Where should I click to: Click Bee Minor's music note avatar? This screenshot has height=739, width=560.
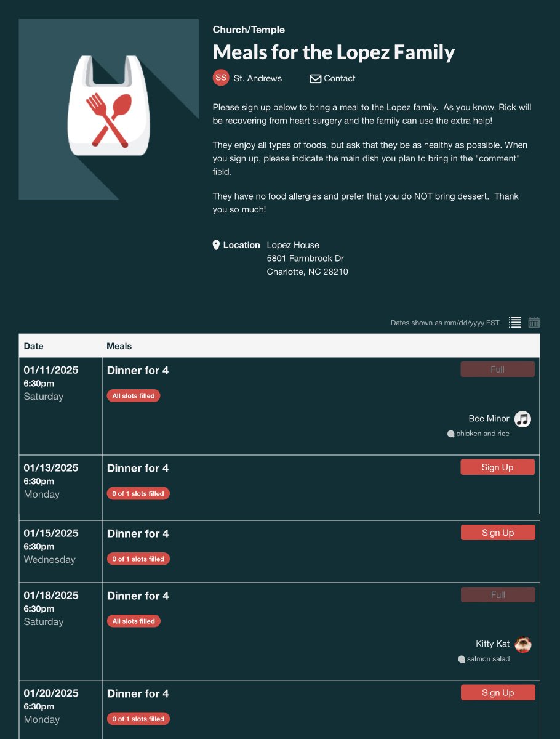(522, 419)
